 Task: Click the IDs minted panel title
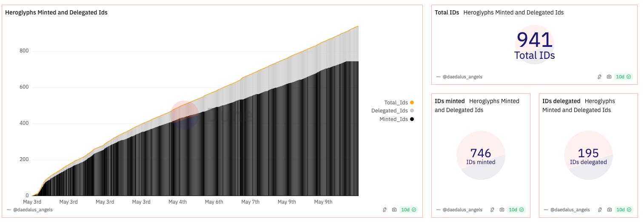click(x=450, y=101)
